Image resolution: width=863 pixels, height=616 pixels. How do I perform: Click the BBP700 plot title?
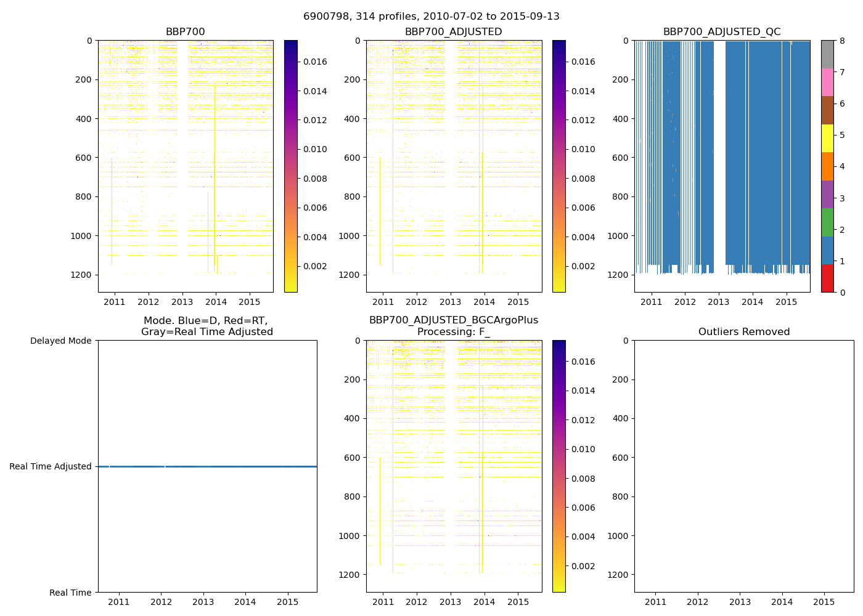(x=185, y=32)
